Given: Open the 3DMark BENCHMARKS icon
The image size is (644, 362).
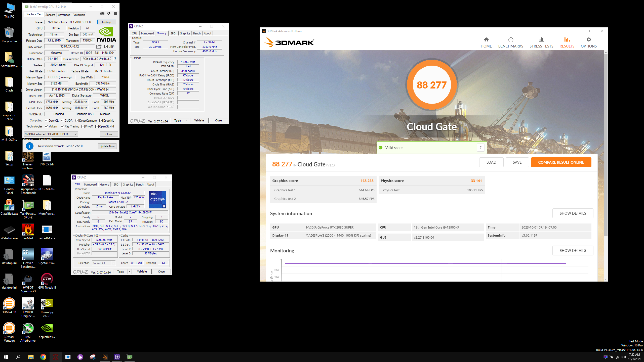Looking at the screenshot, I should [x=511, y=40].
